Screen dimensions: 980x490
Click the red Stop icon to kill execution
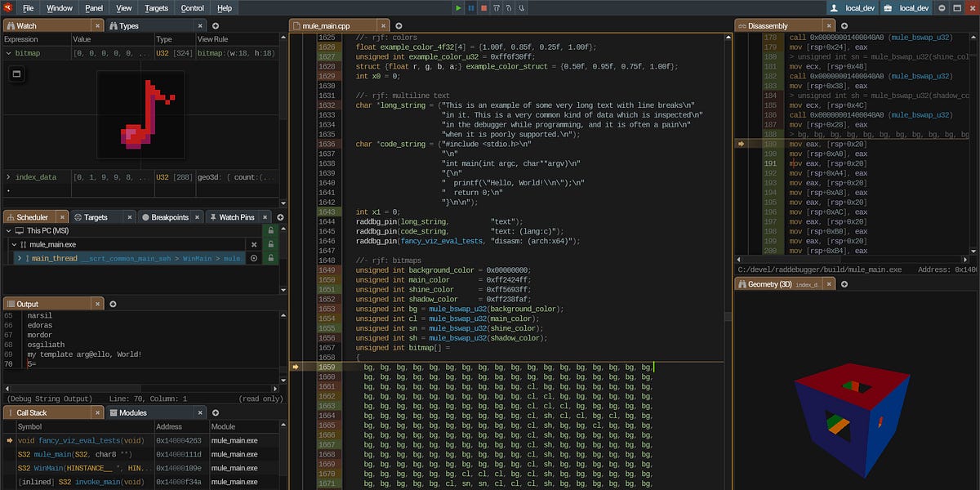(483, 8)
